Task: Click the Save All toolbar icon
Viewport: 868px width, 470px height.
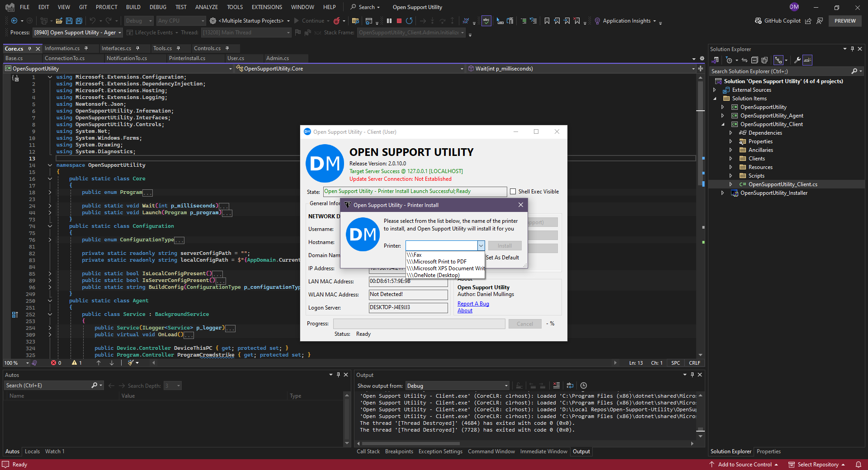Action: click(79, 21)
